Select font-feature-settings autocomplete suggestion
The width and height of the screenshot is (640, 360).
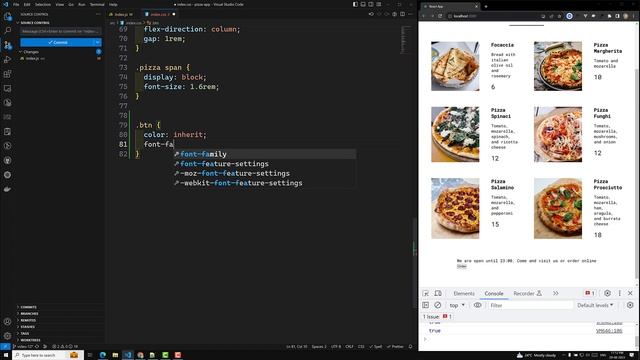265,164
